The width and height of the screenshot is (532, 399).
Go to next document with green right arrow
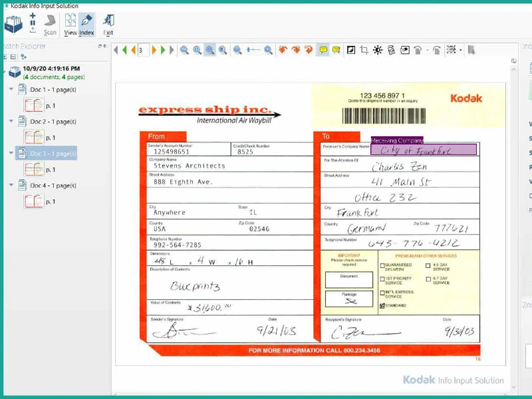click(163, 51)
